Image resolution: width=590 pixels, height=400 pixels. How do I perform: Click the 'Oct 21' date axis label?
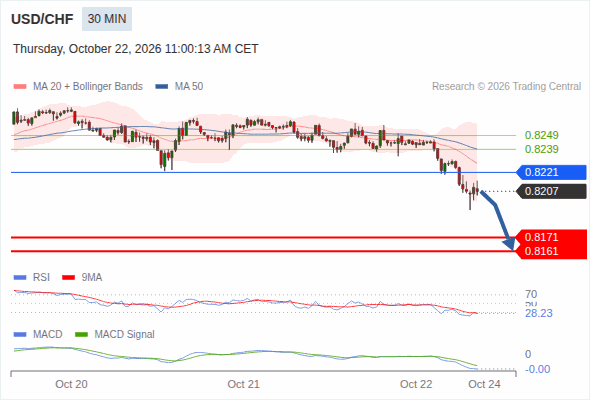(x=243, y=384)
